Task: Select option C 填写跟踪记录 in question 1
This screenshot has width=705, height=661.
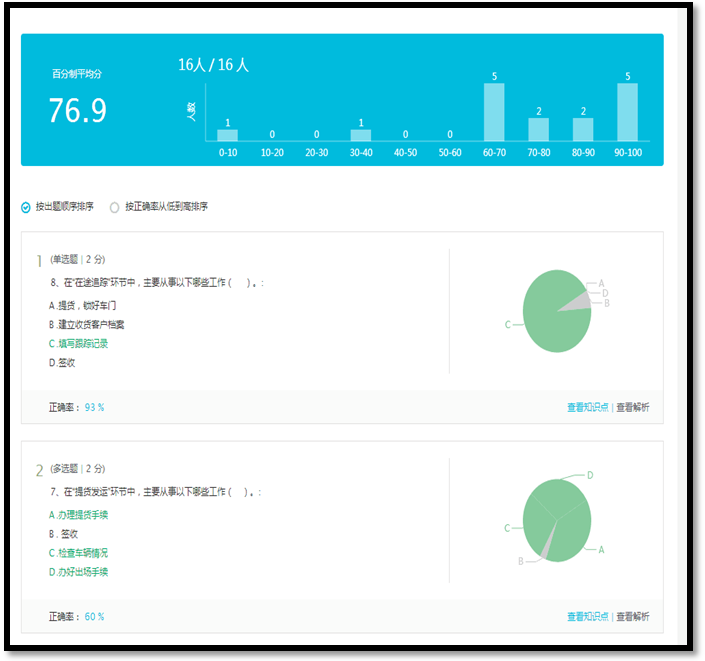Action: click(78, 343)
